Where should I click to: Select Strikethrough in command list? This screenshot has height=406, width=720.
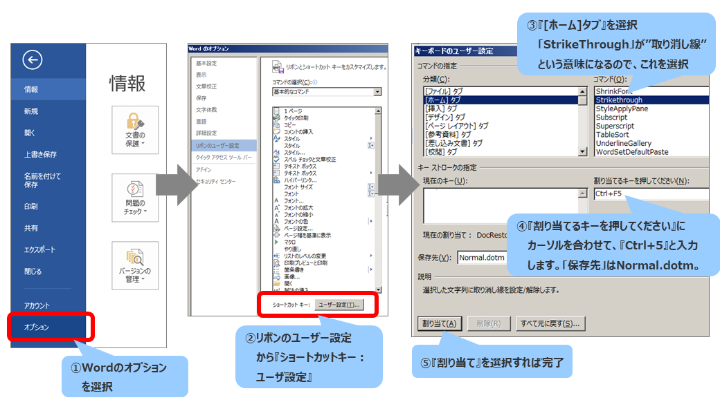tap(652, 100)
